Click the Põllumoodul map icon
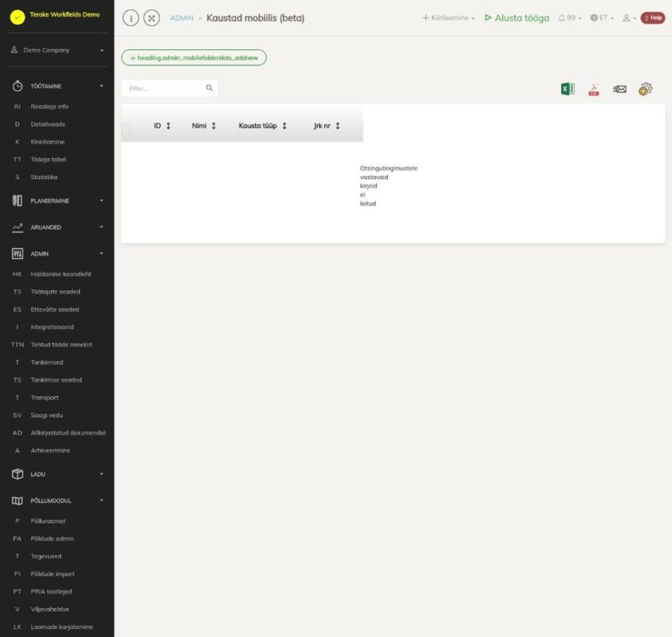This screenshot has width=672, height=637. [x=17, y=501]
